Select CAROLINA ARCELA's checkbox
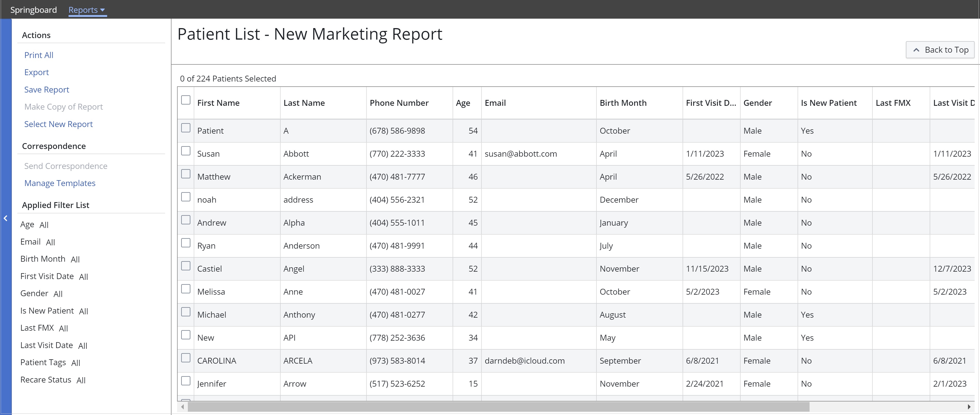The height and width of the screenshot is (415, 980). coord(186,358)
